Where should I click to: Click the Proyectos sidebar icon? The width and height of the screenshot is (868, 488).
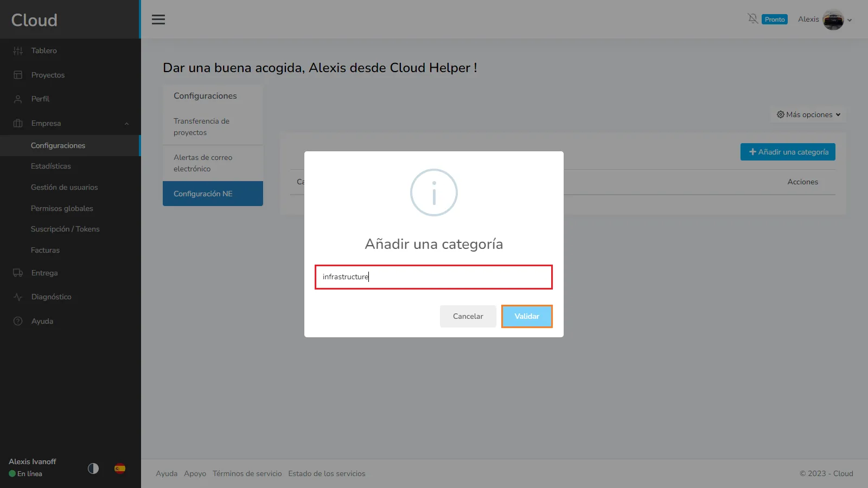pyautogui.click(x=18, y=75)
